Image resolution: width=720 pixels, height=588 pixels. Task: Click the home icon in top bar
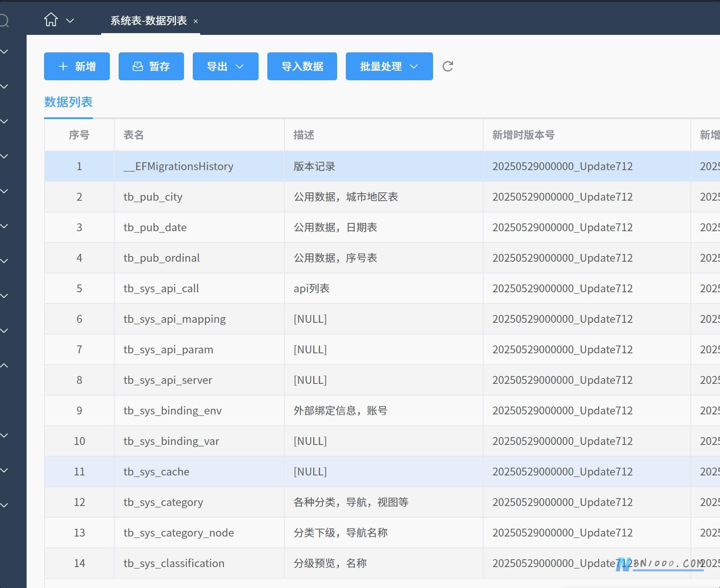click(51, 20)
